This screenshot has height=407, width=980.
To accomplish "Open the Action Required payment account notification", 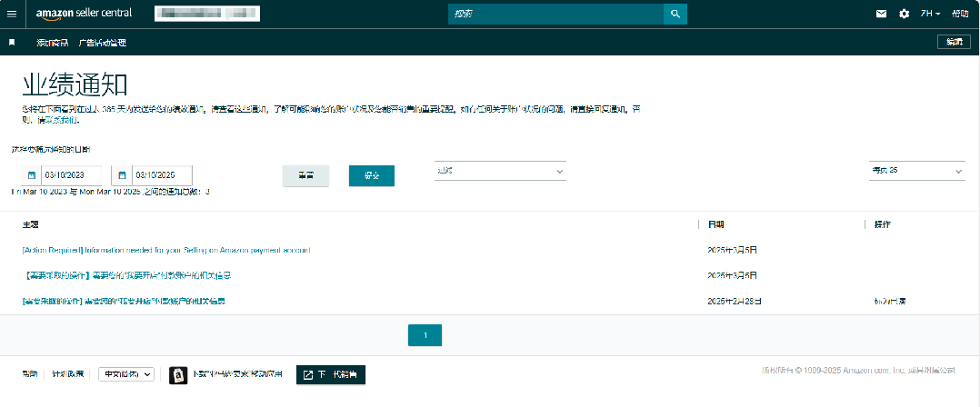I will 166,250.
